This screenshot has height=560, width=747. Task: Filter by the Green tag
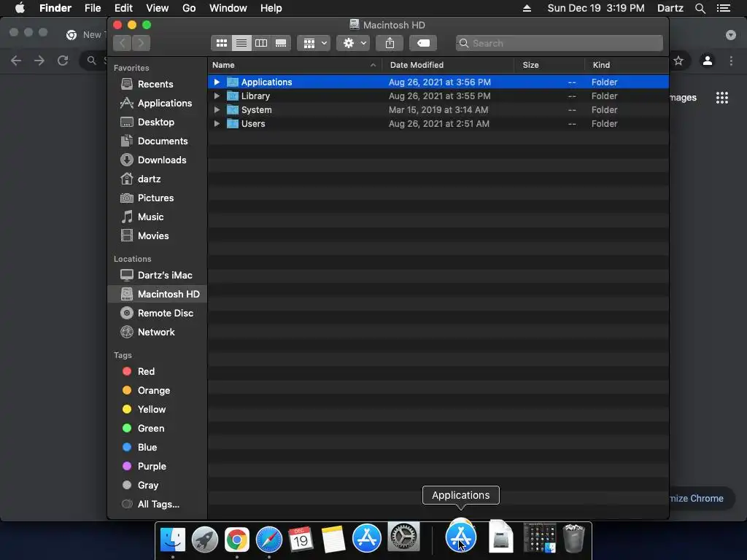[x=158, y=428]
